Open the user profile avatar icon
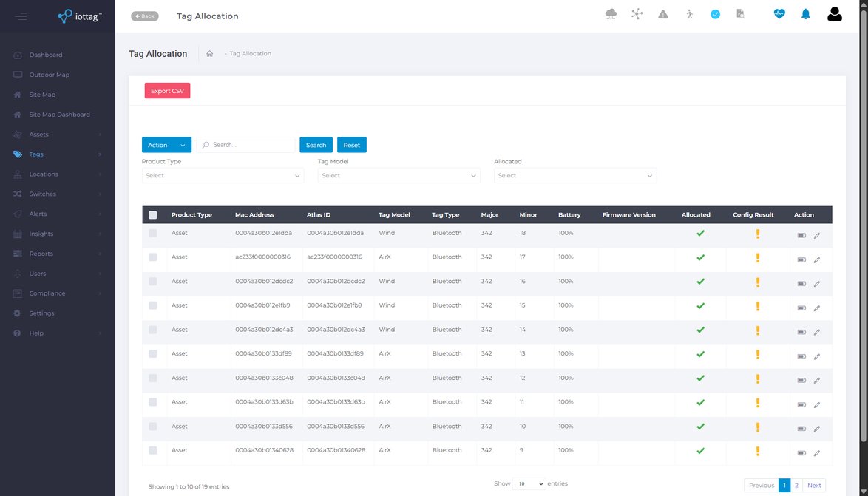The image size is (868, 496). tap(835, 14)
